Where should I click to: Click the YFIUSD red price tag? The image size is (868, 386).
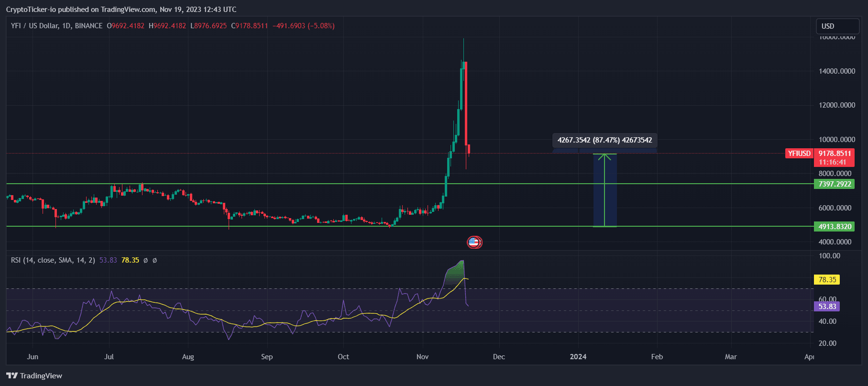pos(799,154)
